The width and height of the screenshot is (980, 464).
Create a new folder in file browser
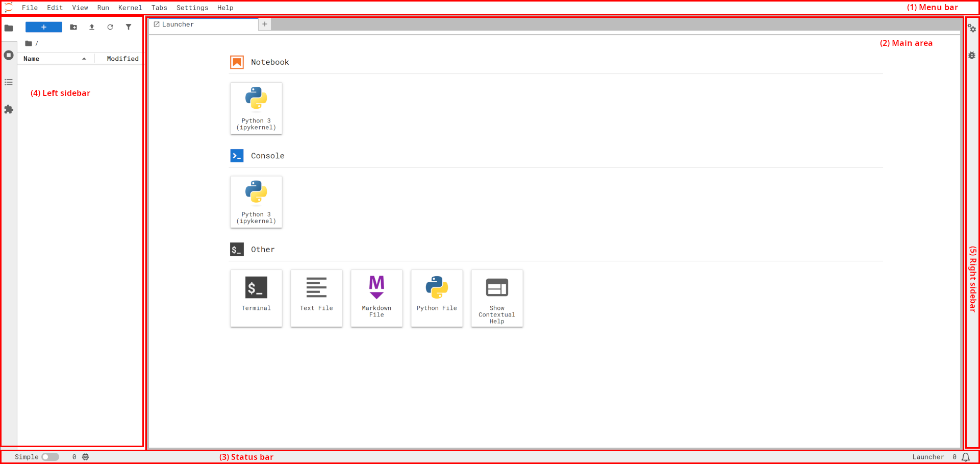[x=73, y=27]
